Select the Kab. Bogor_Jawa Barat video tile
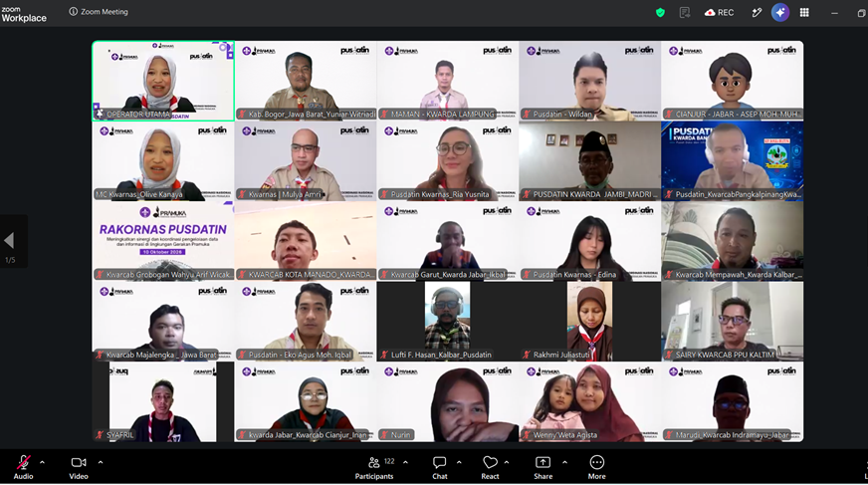The width and height of the screenshot is (868, 485). click(x=306, y=81)
